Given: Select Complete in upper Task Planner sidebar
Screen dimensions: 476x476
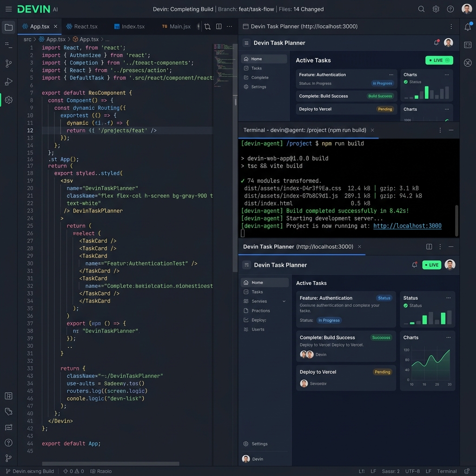Looking at the screenshot, I should click(264, 78).
